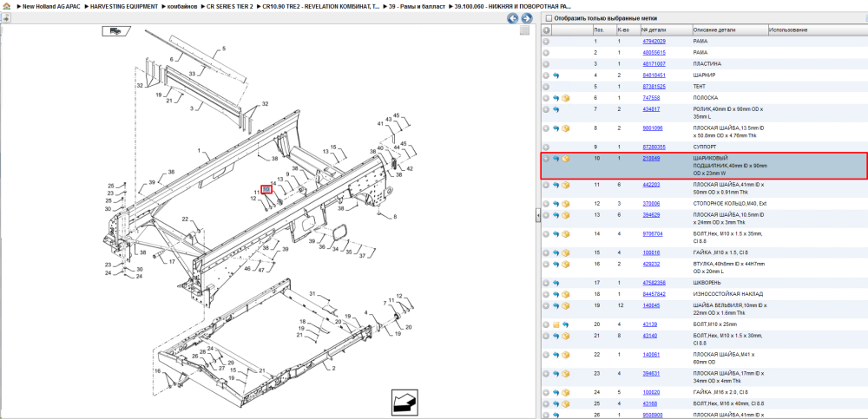
Task: Click blue arrow icon for part 394629
Action: [x=556, y=215]
